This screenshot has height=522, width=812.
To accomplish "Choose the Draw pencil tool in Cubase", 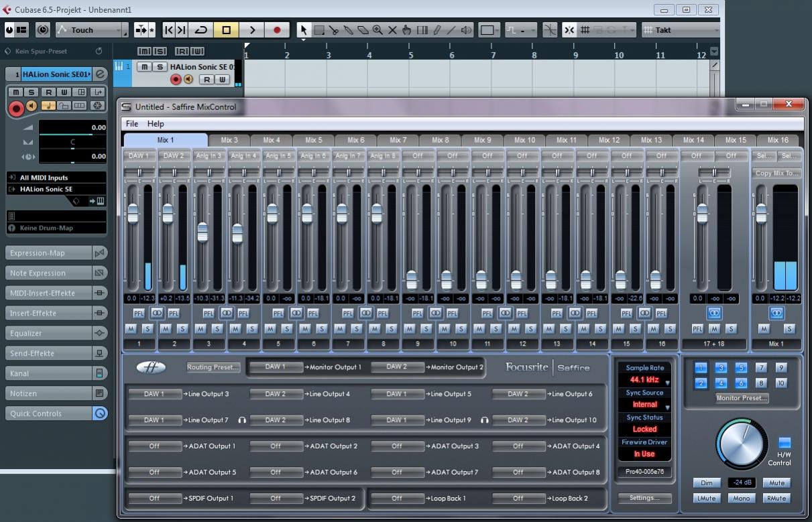I will (437, 30).
